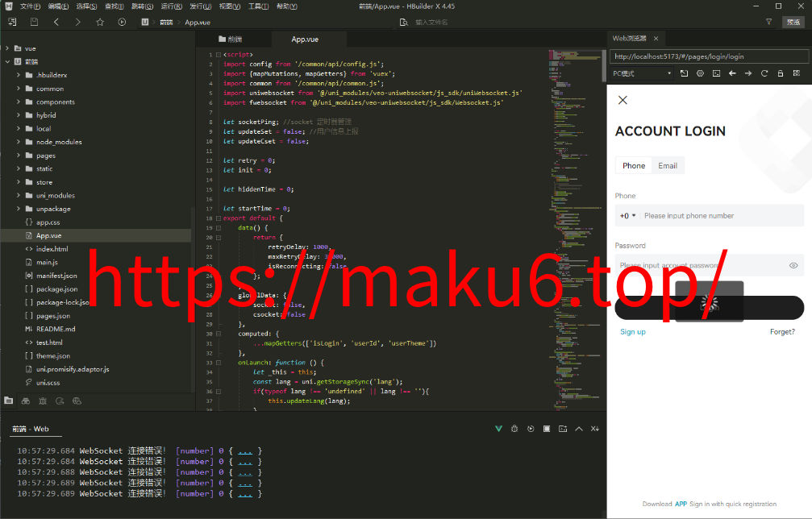Toggle the browser lock icon
812x519 pixels.
781,73
